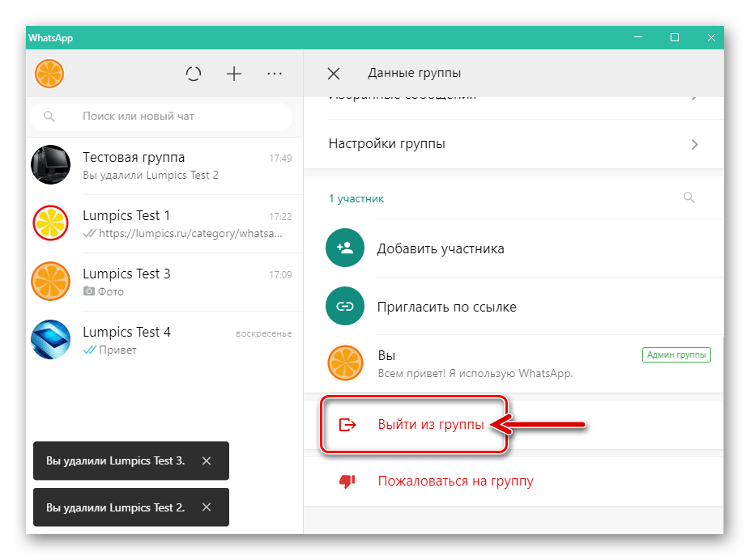Select Добавить участника
Viewport: 750px width, 560px height.
click(513, 248)
